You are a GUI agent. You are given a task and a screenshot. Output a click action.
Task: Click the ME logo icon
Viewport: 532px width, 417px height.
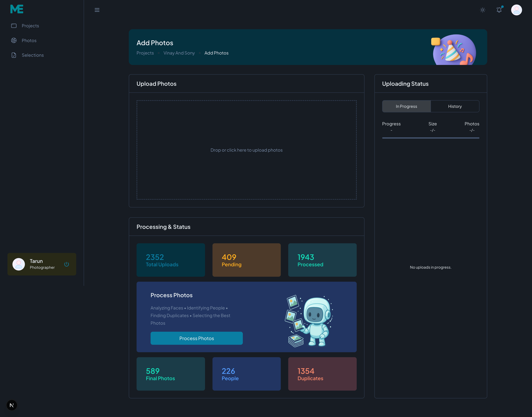pyautogui.click(x=17, y=9)
